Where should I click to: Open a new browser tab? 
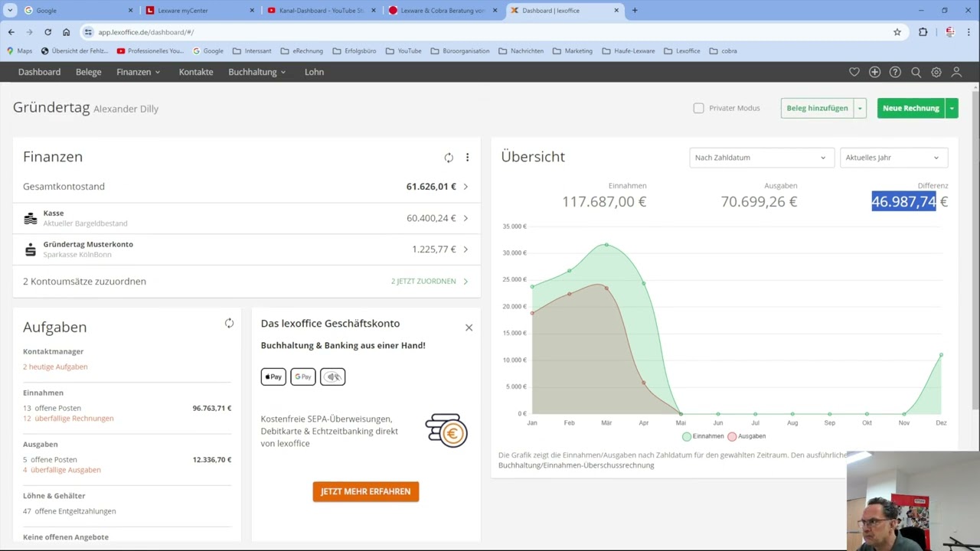point(635,11)
